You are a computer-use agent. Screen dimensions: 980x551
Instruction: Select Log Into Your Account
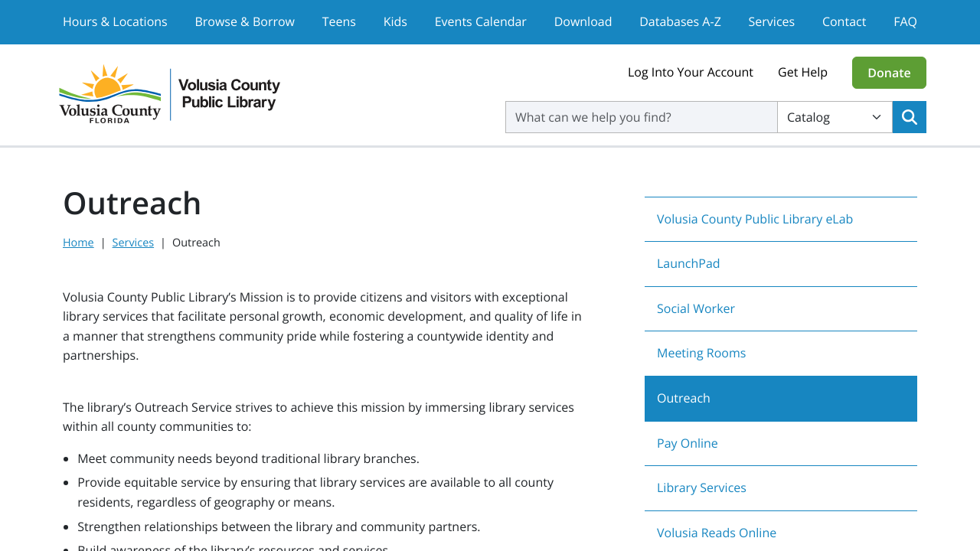(690, 72)
